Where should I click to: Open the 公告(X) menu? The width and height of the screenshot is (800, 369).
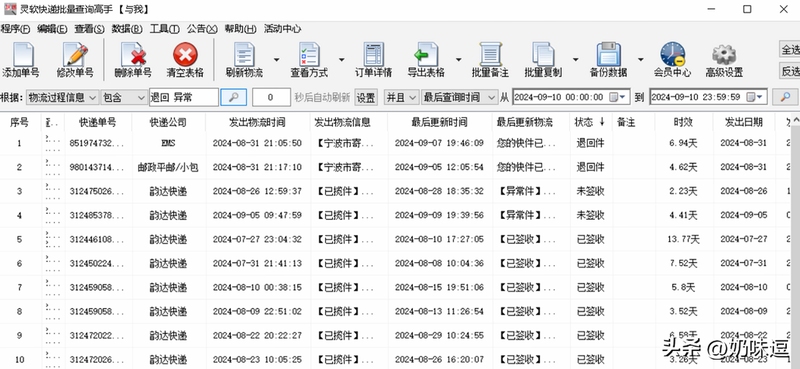pos(202,29)
